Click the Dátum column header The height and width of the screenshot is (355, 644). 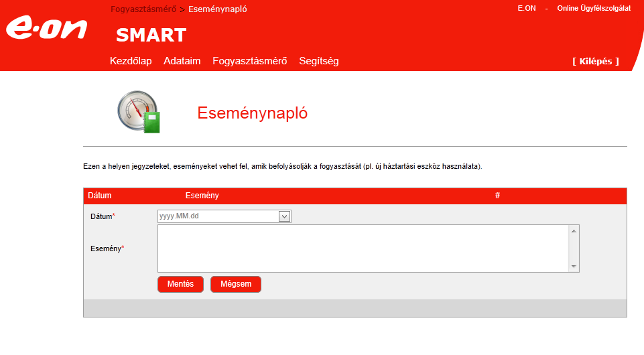pyautogui.click(x=100, y=196)
